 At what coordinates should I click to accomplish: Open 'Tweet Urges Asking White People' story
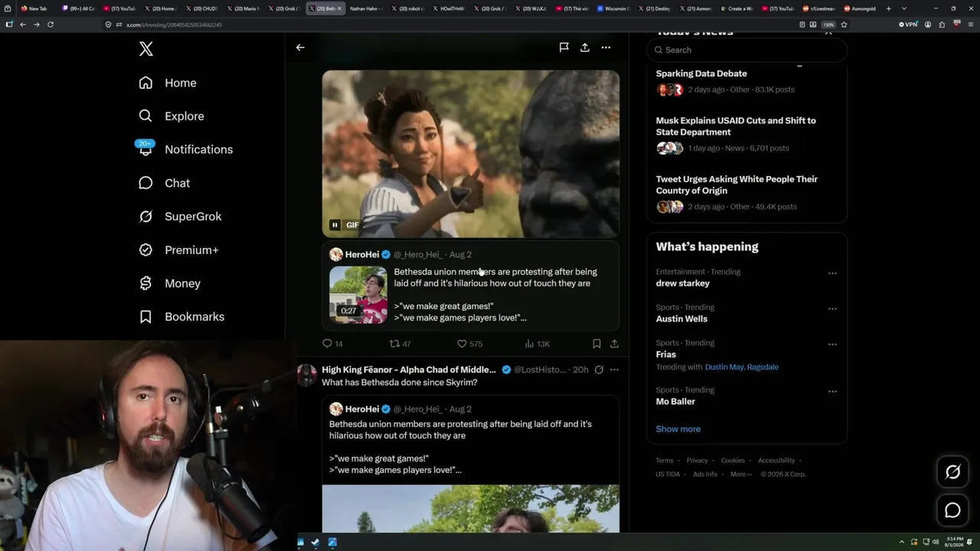coord(737,184)
